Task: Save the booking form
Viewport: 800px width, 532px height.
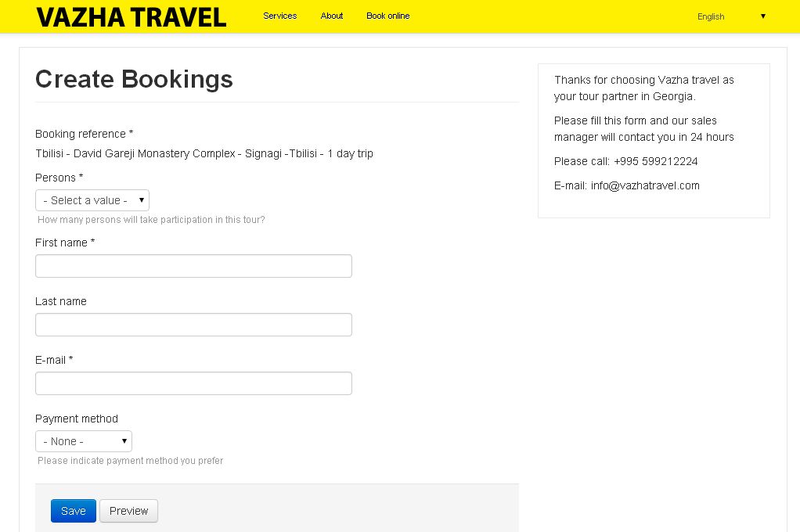Action: coord(74,511)
